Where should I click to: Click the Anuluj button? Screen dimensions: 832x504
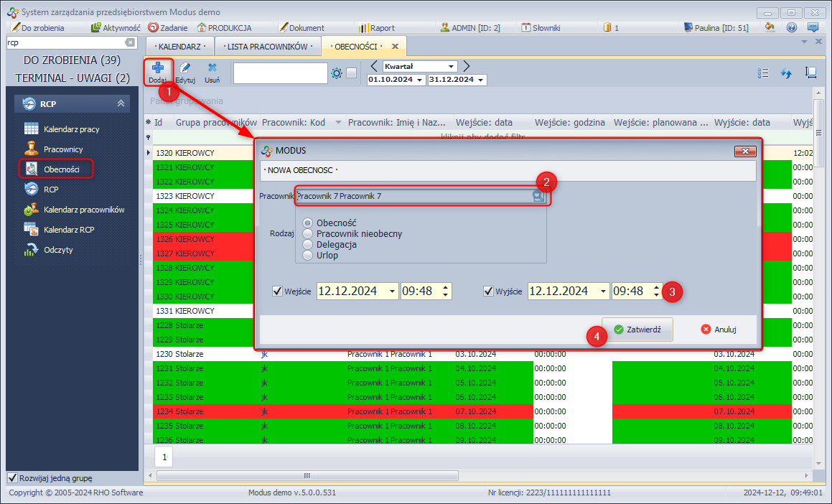(719, 330)
